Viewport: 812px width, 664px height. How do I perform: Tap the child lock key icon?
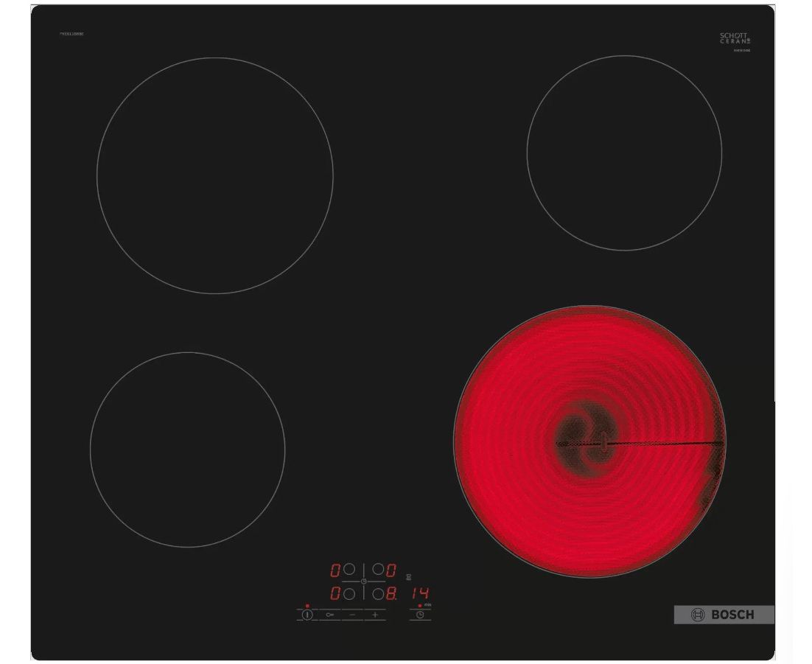click(329, 614)
